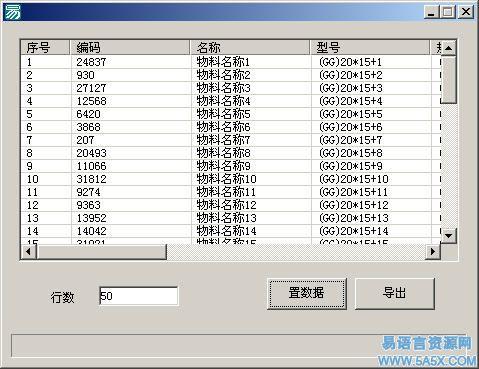Select the (GG)20*15+11 model cell
This screenshot has width=479, height=369.
click(x=371, y=192)
